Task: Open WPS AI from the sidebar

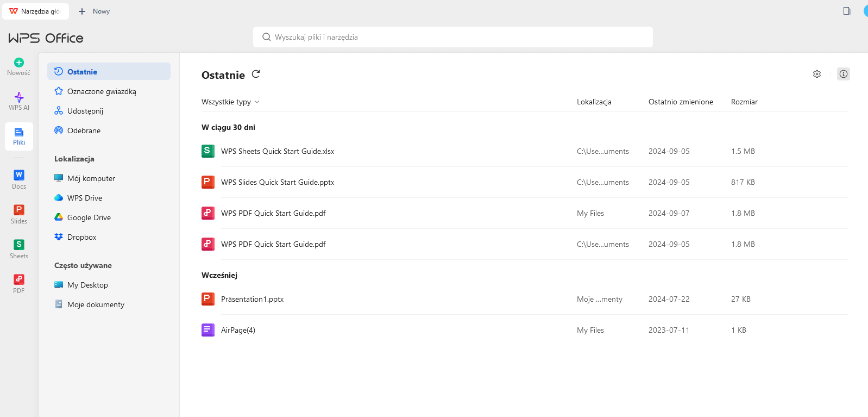Action: (19, 101)
